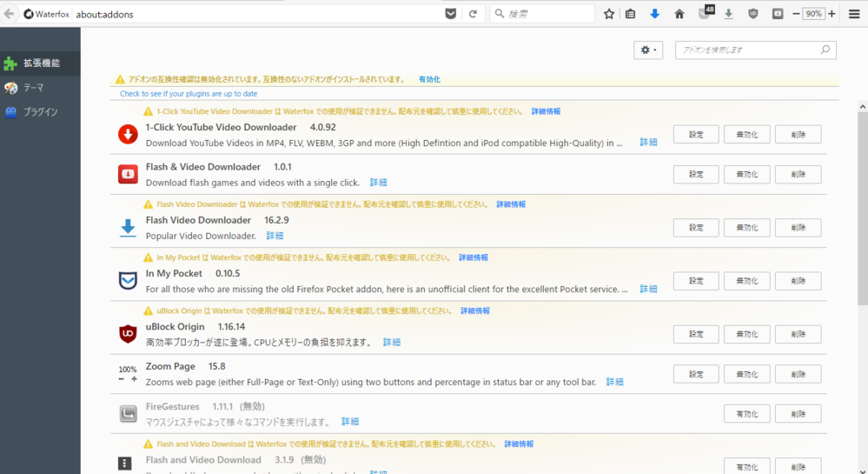Open 詳細 link for Zoom Page
Image resolution: width=868 pixels, height=474 pixels.
(615, 382)
